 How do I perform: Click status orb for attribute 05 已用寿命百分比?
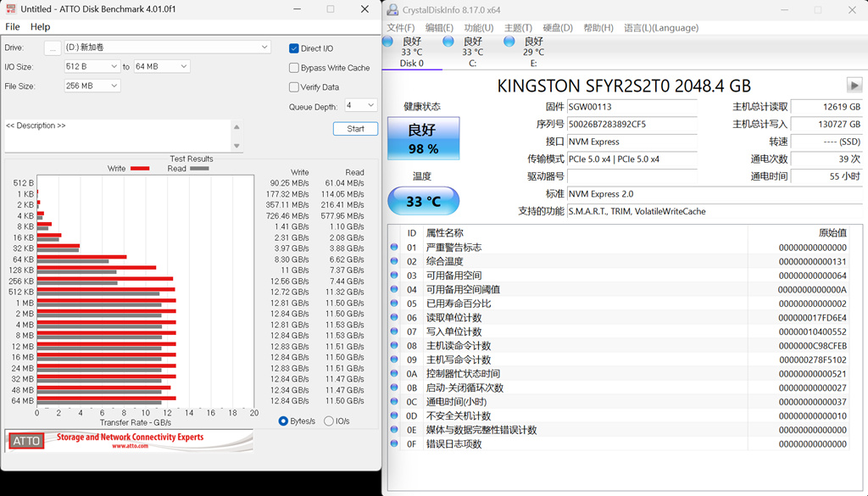(x=394, y=303)
